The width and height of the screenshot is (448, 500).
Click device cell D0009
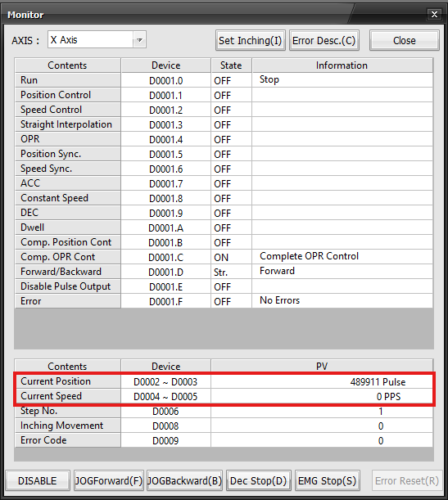point(165,441)
